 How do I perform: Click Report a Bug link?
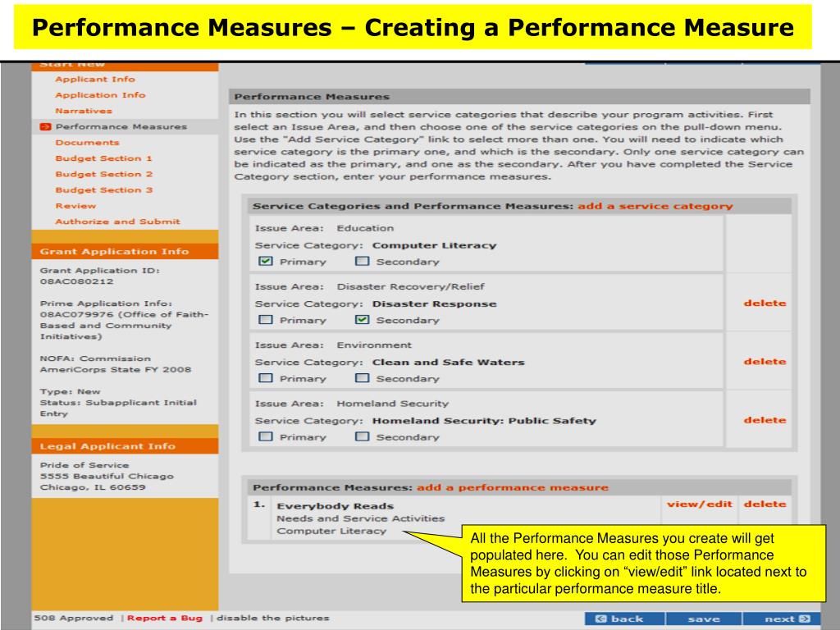click(164, 619)
